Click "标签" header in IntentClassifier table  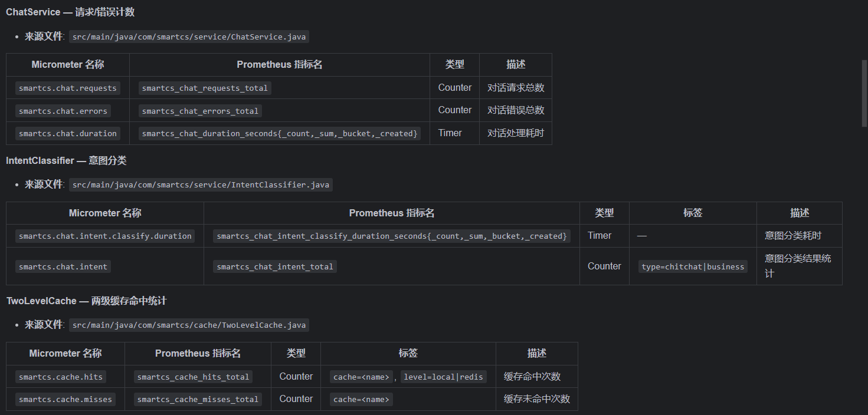[x=693, y=213]
